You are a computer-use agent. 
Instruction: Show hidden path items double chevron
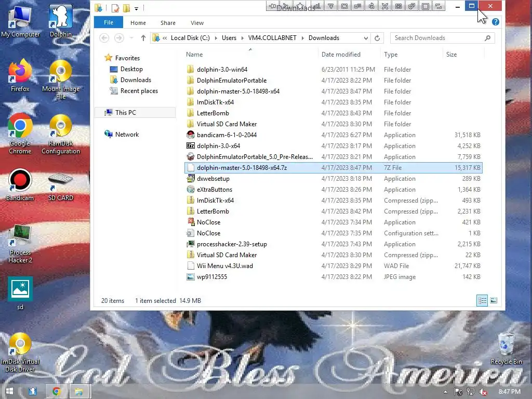pos(165,38)
